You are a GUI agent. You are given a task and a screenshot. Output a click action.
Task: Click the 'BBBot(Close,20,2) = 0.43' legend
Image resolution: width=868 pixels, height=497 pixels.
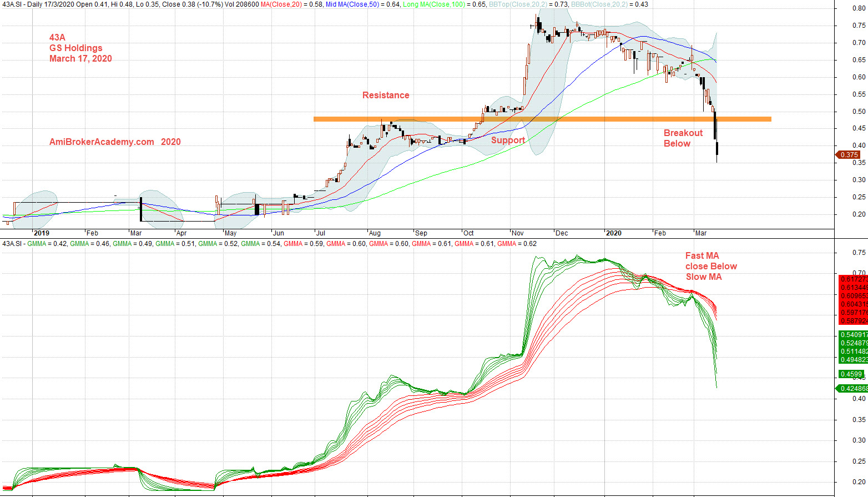point(609,4)
